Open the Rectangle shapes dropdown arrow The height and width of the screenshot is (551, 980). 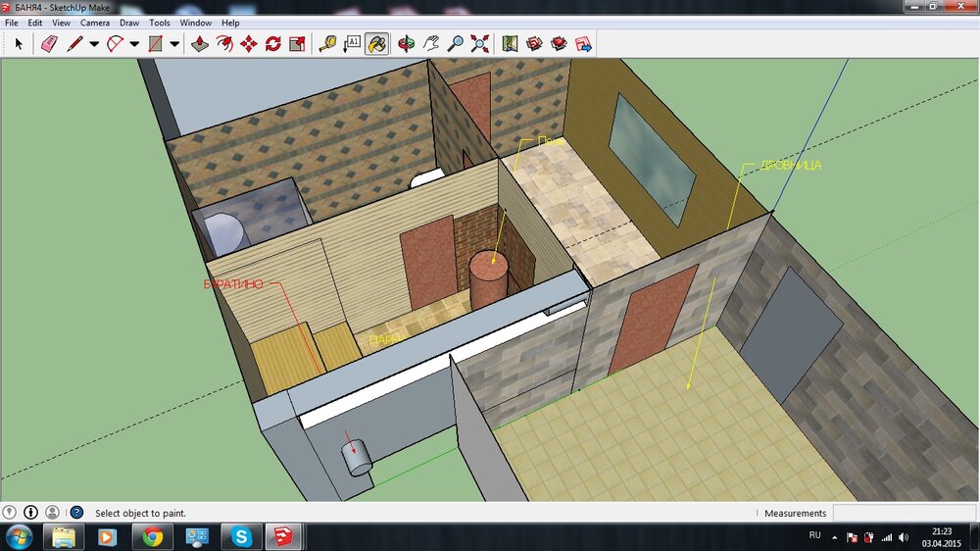(175, 44)
